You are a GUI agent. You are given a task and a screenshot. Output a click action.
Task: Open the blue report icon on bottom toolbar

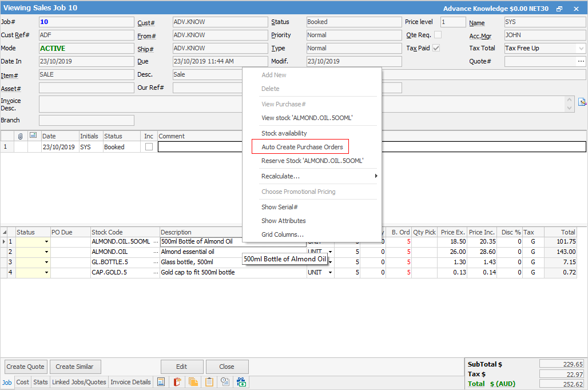tap(161, 381)
